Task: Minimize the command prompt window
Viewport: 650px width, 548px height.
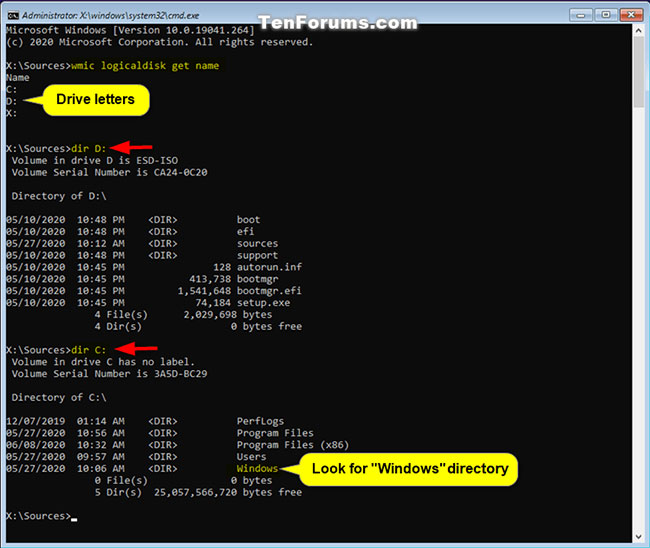Action: point(580,15)
